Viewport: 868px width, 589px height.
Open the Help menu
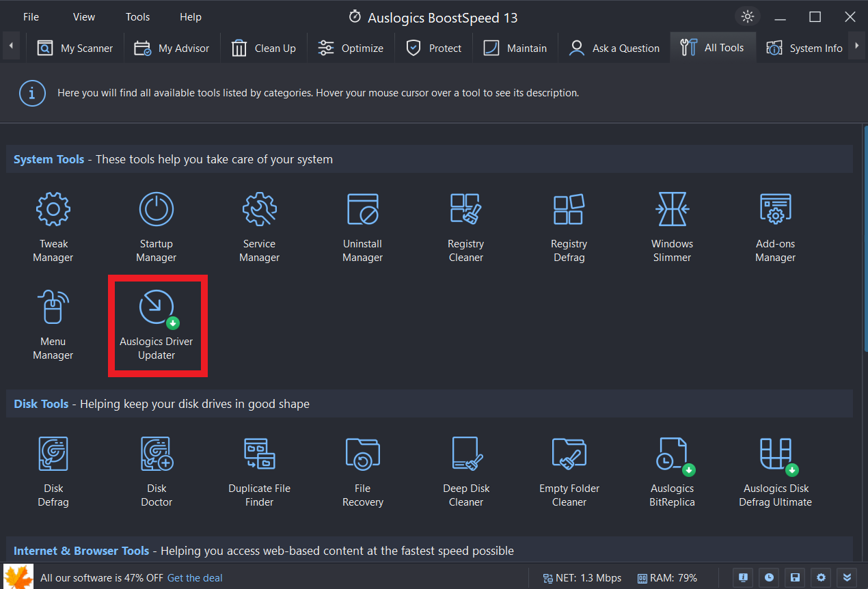pyautogui.click(x=191, y=17)
